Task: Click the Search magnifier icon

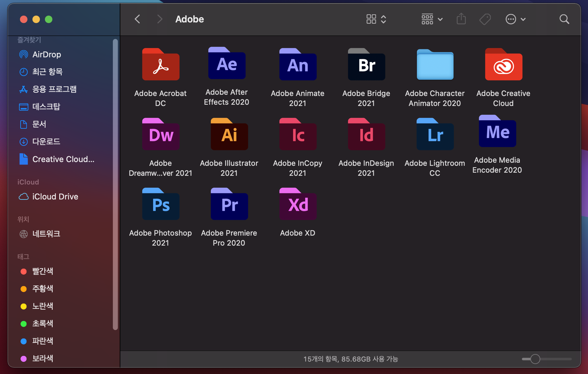Action: (x=564, y=19)
